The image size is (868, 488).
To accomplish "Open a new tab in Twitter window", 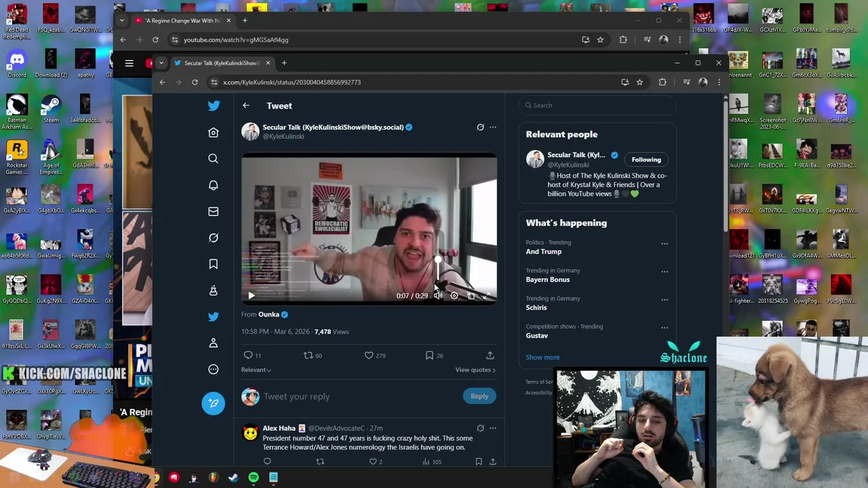I will click(284, 63).
